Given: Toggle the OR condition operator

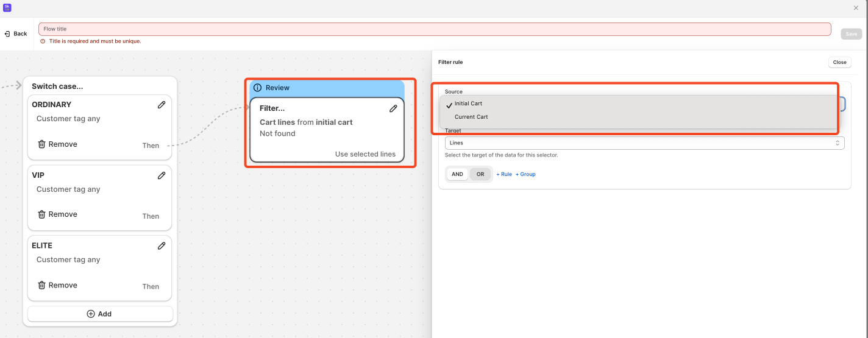Looking at the screenshot, I should tap(480, 174).
